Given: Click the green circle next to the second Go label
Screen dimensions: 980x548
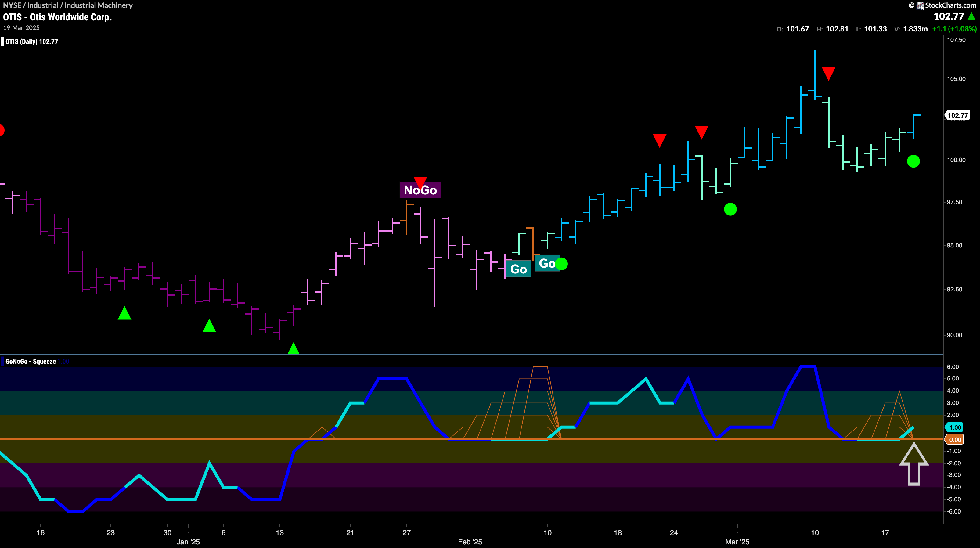Looking at the screenshot, I should point(561,264).
